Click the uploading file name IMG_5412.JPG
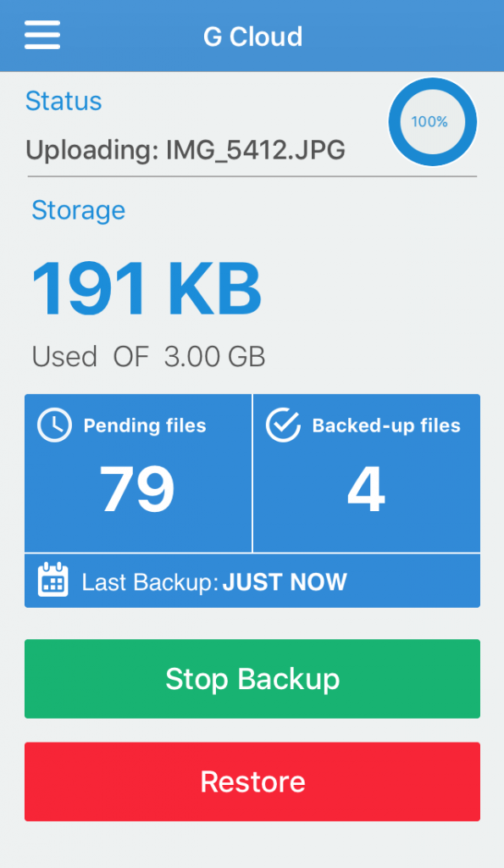Viewport: 504px width, 868px height. pyautogui.click(x=185, y=150)
